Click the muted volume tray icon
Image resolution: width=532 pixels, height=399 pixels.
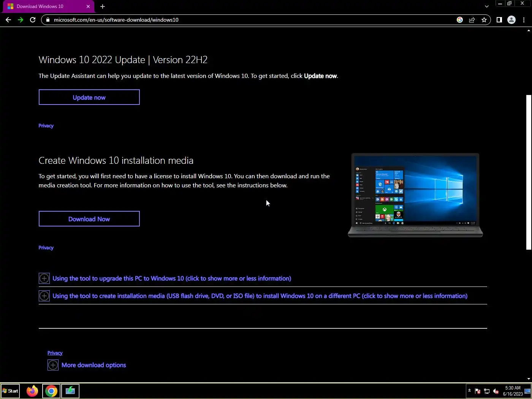[x=496, y=391]
